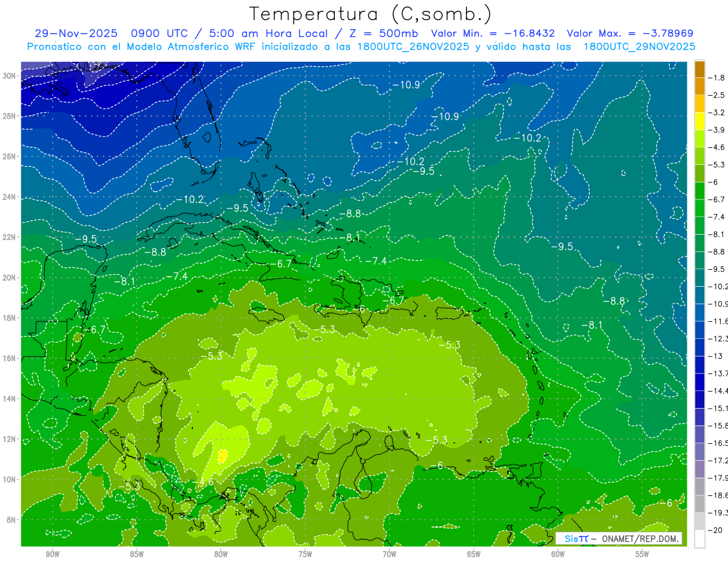Click the "18N" latitude axis label
The width and height of the screenshot is (728, 562).
[x=10, y=318]
